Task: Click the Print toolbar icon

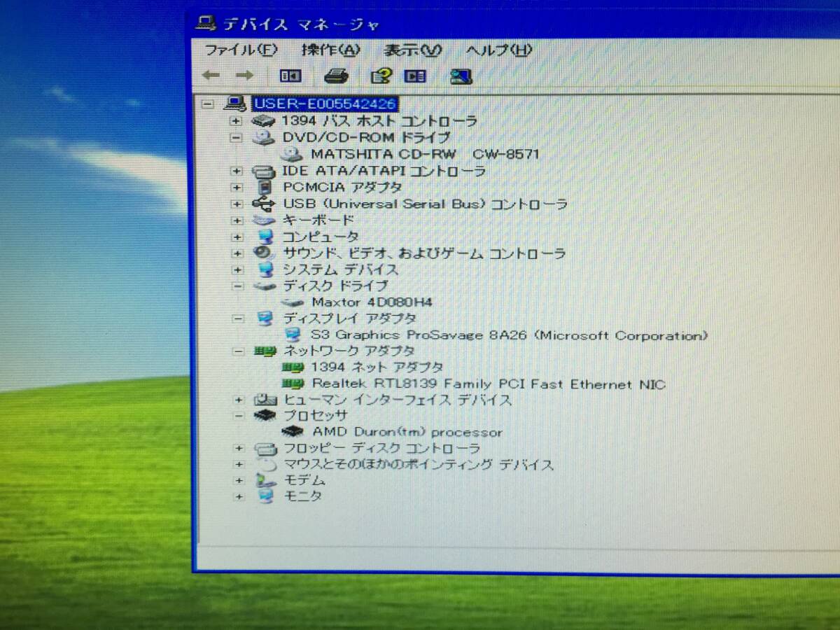Action: click(x=336, y=76)
